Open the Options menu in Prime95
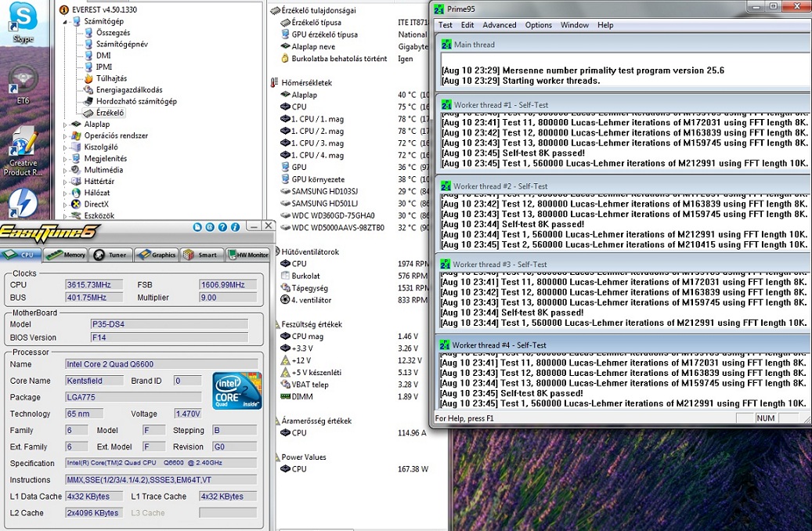 point(538,25)
